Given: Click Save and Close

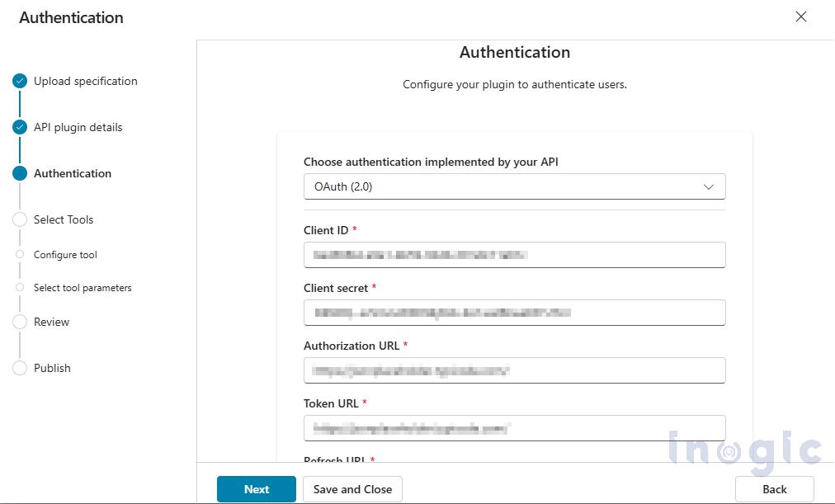Looking at the screenshot, I should (x=352, y=488).
